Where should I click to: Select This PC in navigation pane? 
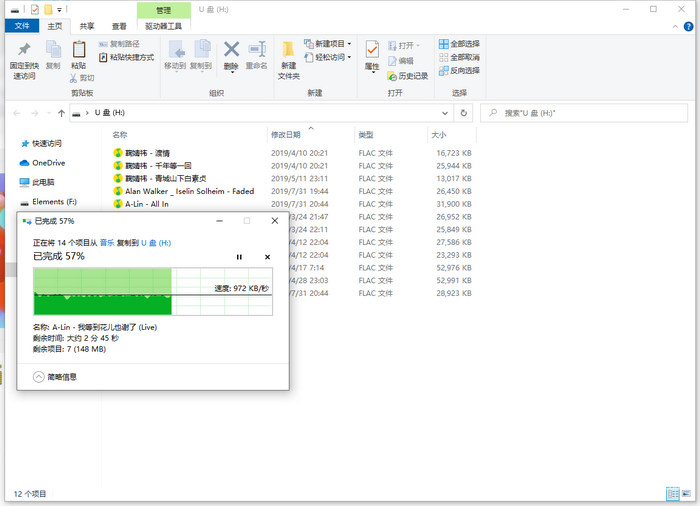38,182
